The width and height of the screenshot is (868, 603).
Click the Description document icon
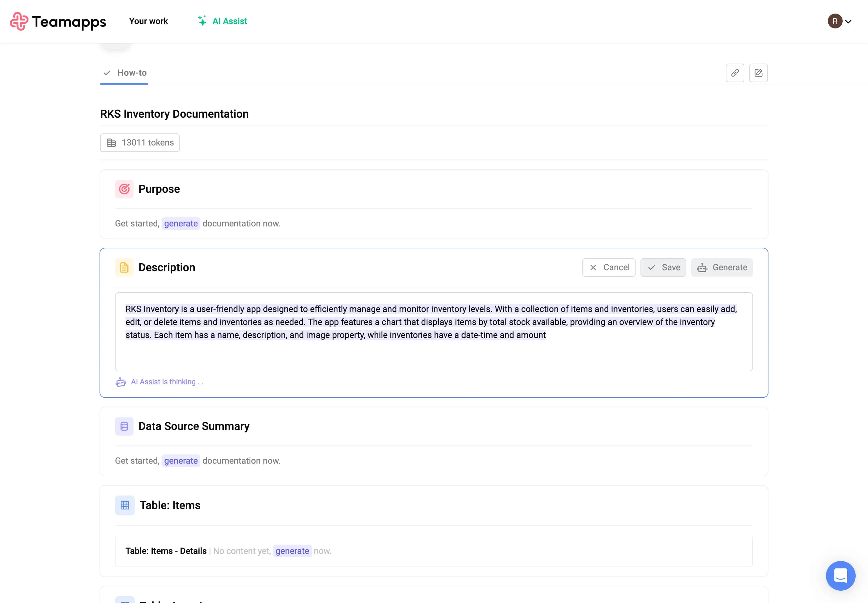point(124,268)
